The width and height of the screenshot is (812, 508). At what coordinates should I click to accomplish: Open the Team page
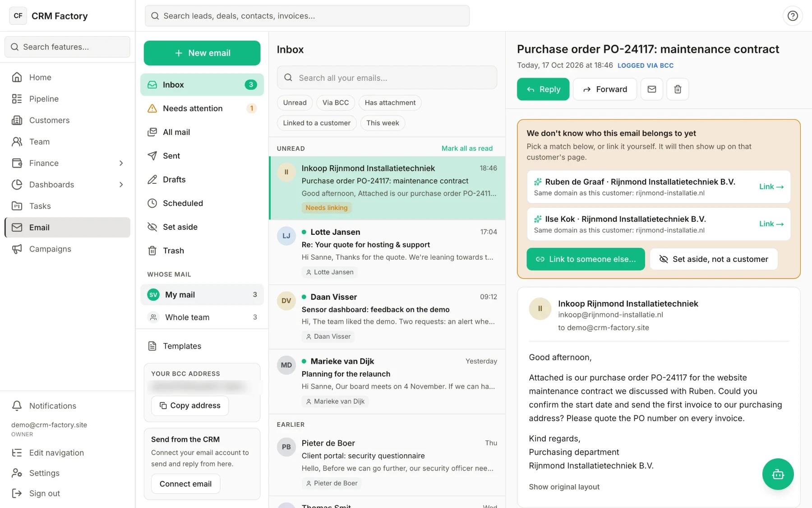pyautogui.click(x=68, y=142)
